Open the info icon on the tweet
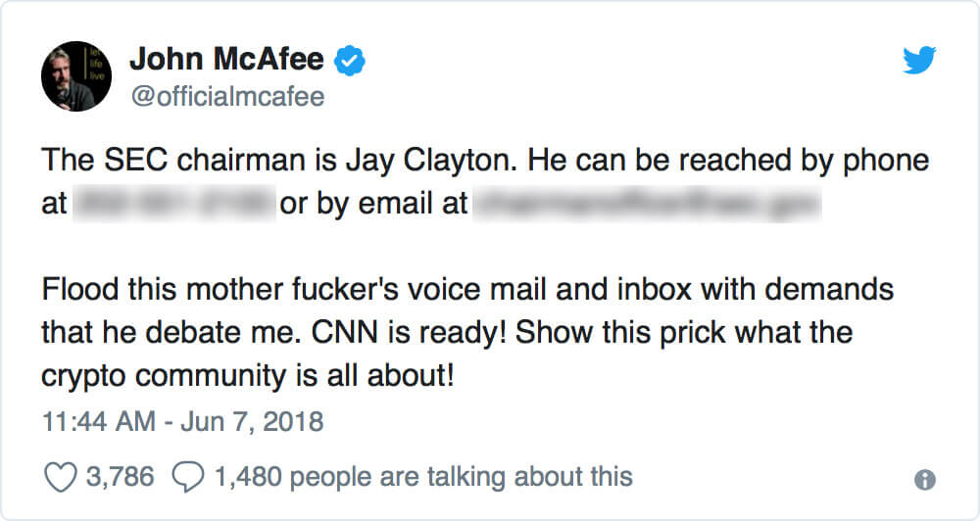This screenshot has width=980, height=521. tap(923, 480)
